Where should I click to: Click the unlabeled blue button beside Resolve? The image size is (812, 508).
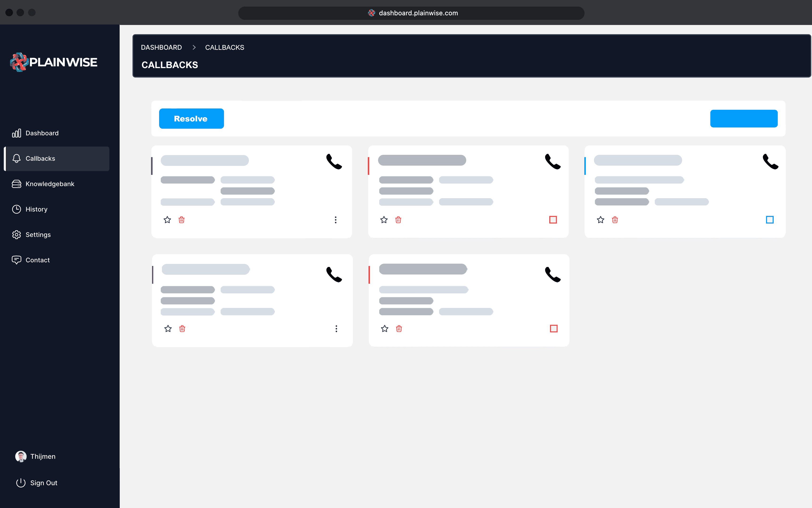pyautogui.click(x=744, y=119)
